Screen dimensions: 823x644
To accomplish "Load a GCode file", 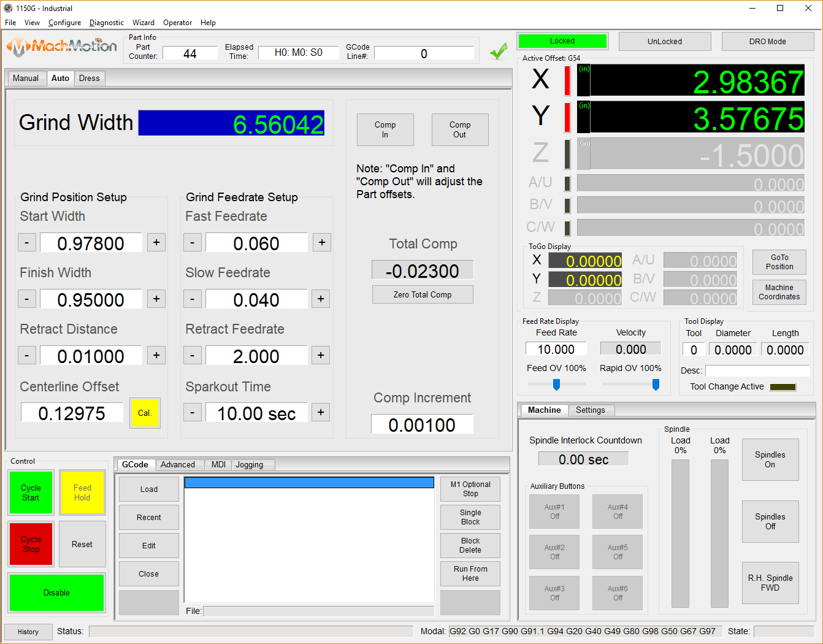I will coord(149,489).
